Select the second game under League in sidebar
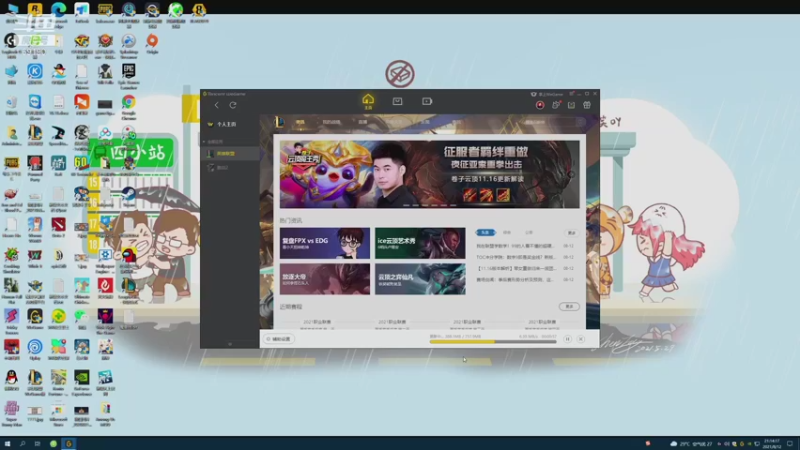 230,167
